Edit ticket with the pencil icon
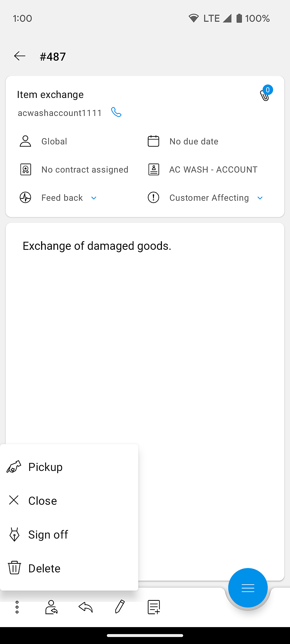The width and height of the screenshot is (290, 644). pyautogui.click(x=120, y=607)
